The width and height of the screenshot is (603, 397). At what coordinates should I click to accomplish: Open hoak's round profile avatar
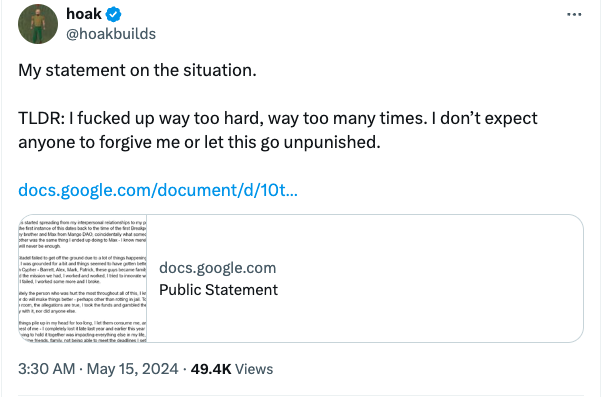click(x=38, y=24)
